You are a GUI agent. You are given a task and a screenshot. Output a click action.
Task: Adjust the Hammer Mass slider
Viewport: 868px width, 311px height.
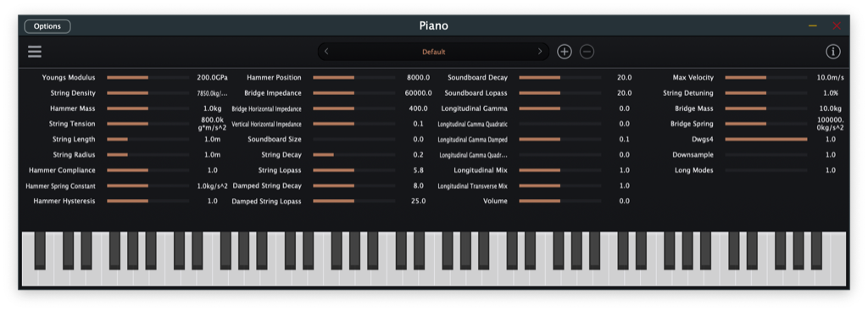147,108
